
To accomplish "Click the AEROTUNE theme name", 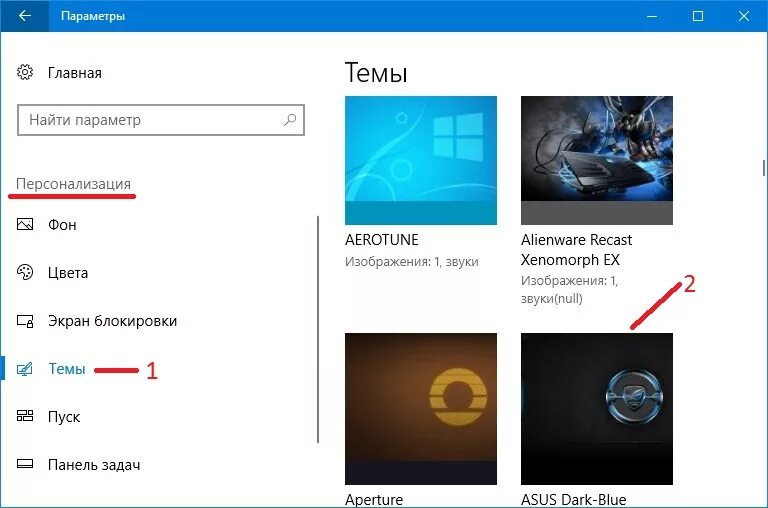I will [x=382, y=240].
